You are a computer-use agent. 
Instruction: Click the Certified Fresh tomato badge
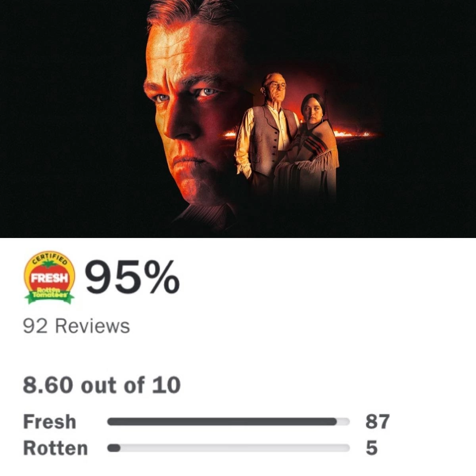49,278
